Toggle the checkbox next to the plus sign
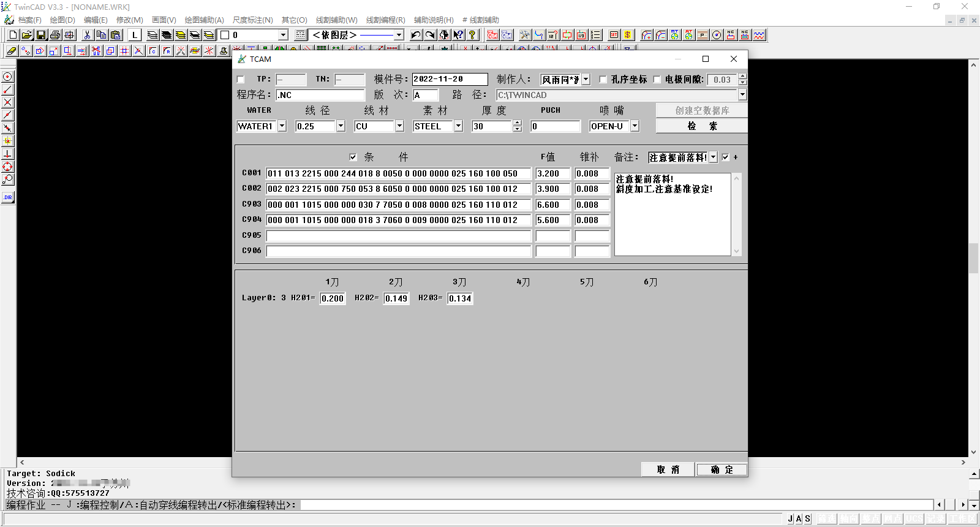980x527 pixels. (x=726, y=157)
